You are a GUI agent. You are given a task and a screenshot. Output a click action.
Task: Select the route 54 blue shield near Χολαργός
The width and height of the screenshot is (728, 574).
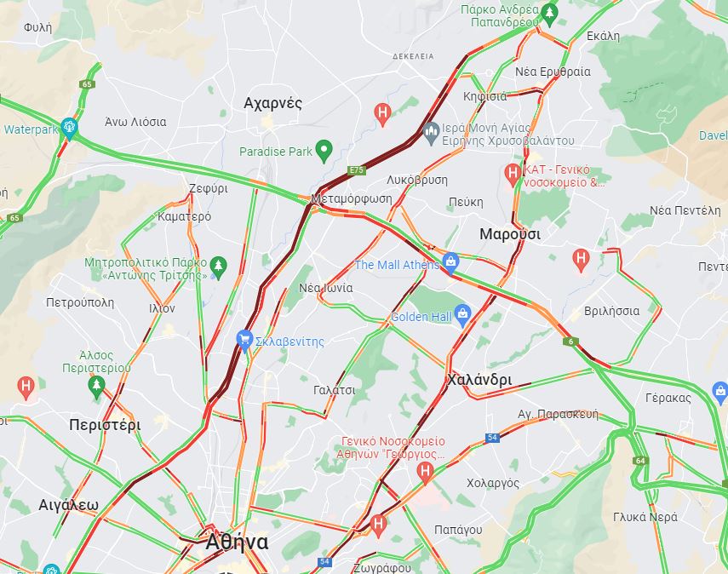click(x=492, y=438)
